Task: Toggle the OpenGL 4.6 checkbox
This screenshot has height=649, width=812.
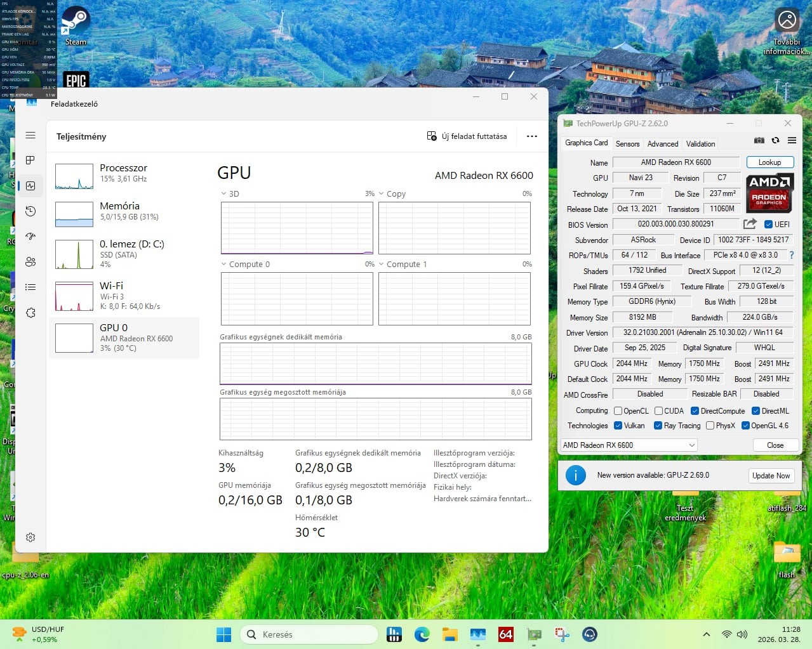Action: 745,426
